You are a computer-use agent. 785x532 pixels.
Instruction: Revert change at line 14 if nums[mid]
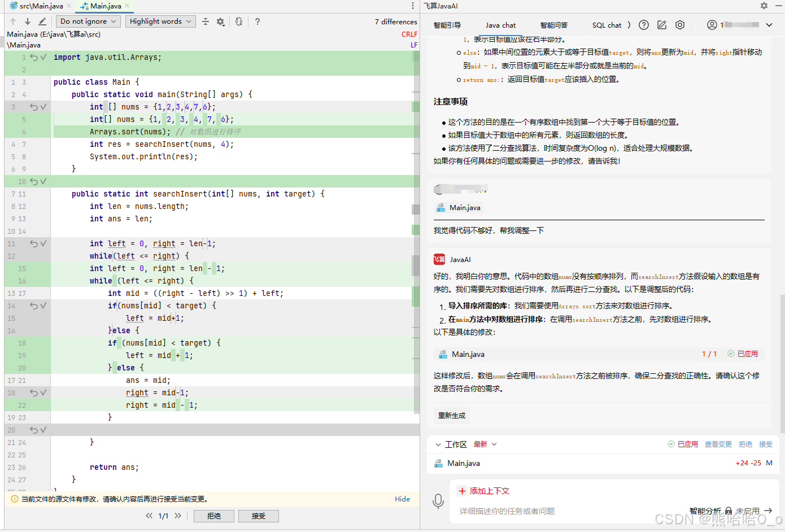(x=34, y=306)
